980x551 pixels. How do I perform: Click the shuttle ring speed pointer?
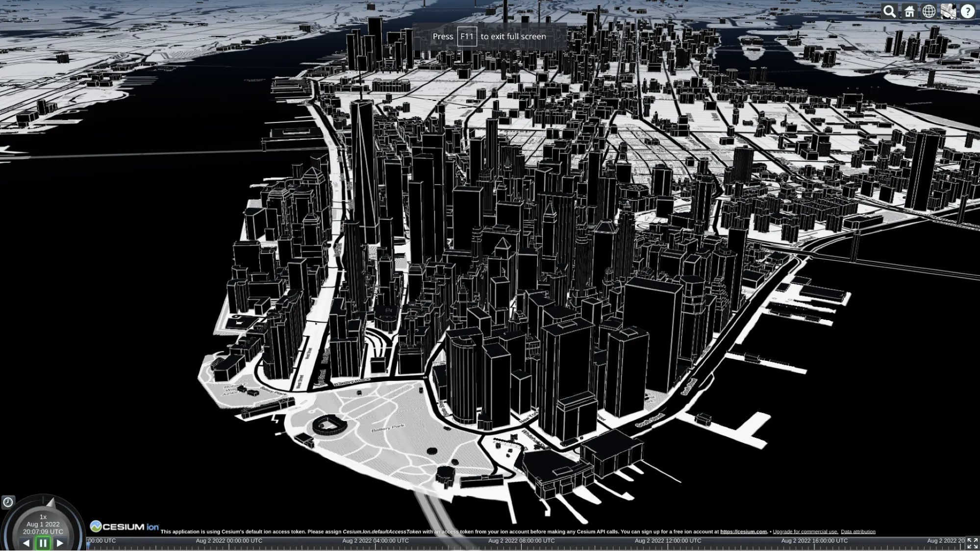50,502
